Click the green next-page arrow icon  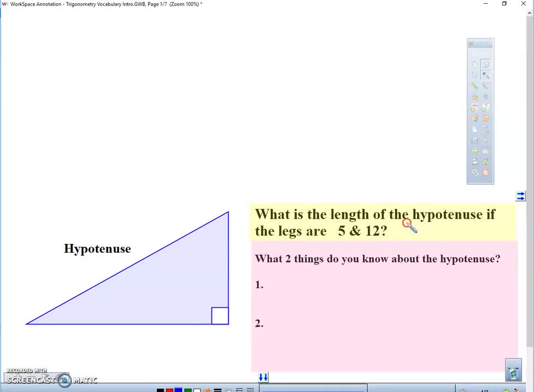[x=475, y=151]
